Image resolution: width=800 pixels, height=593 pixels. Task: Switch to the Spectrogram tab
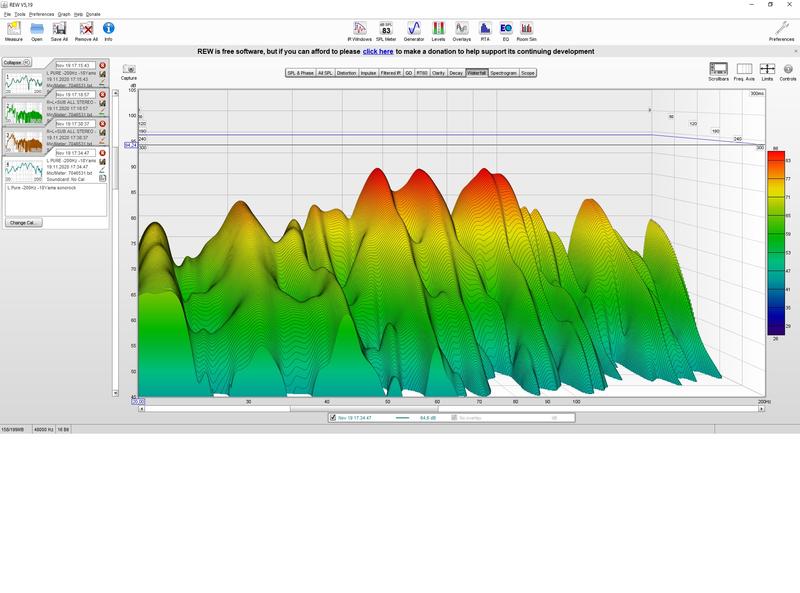(x=501, y=73)
